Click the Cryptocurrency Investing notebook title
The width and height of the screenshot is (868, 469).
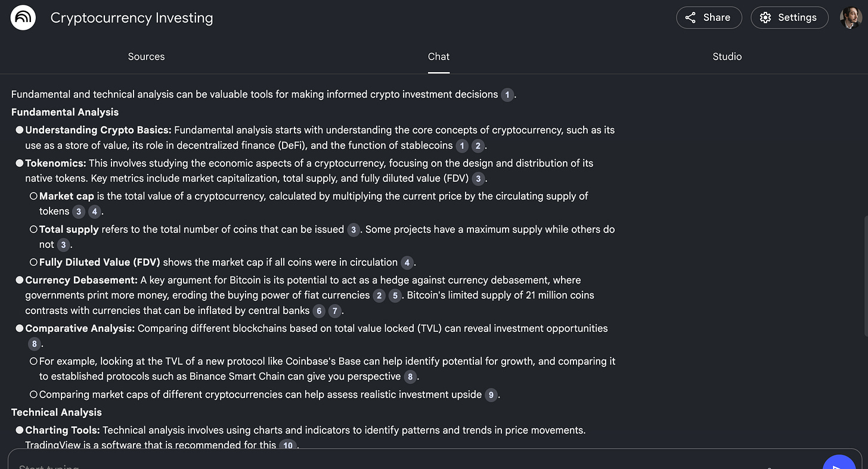click(x=132, y=18)
